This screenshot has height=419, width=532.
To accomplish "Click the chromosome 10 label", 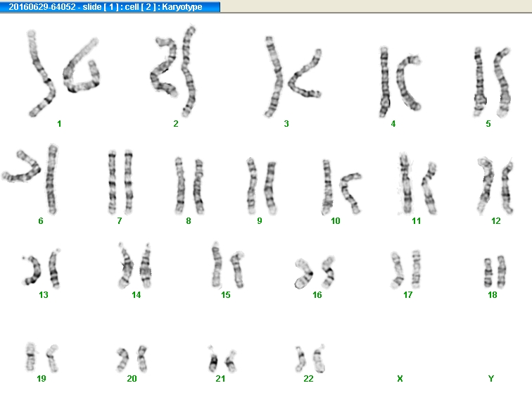I will coord(336,221).
